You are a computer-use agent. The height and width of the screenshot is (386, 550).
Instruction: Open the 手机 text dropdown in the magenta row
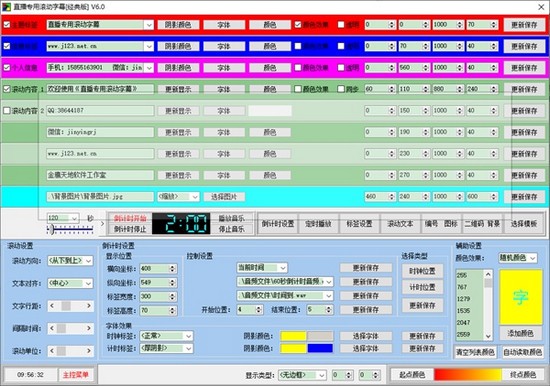tap(149, 68)
